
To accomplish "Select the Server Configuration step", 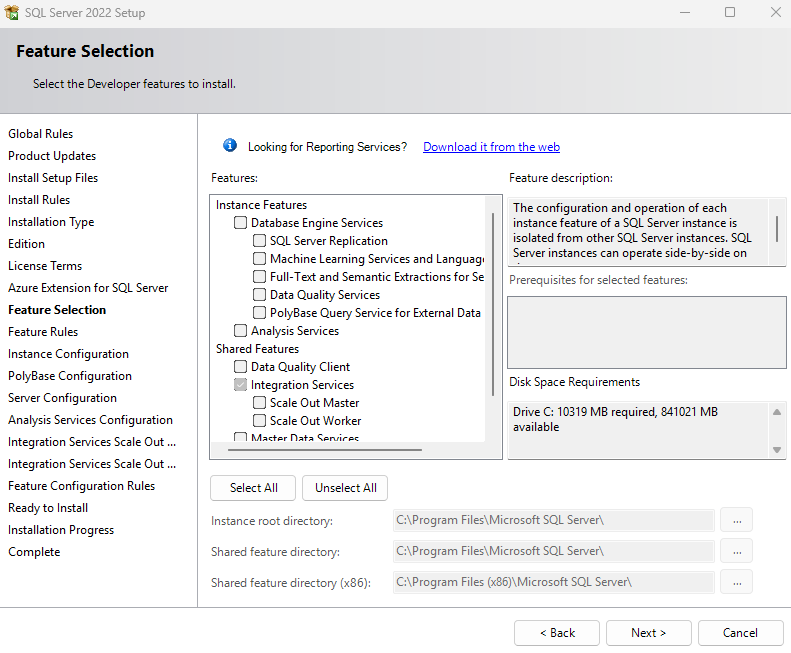I will pos(62,398).
